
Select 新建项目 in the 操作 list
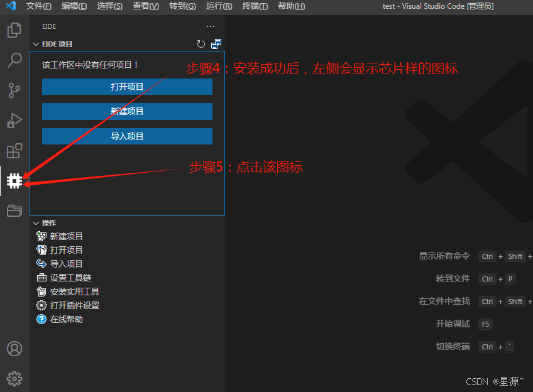(x=66, y=236)
